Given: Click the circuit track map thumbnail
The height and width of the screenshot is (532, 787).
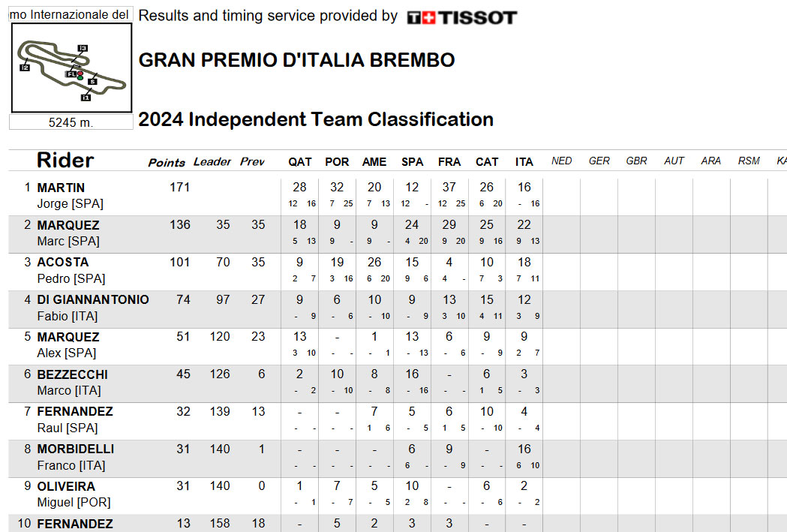Looking at the screenshot, I should (71, 68).
